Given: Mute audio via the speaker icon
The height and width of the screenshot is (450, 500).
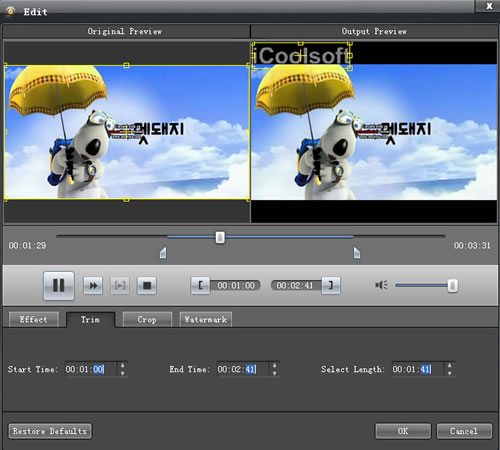Looking at the screenshot, I should click(381, 285).
